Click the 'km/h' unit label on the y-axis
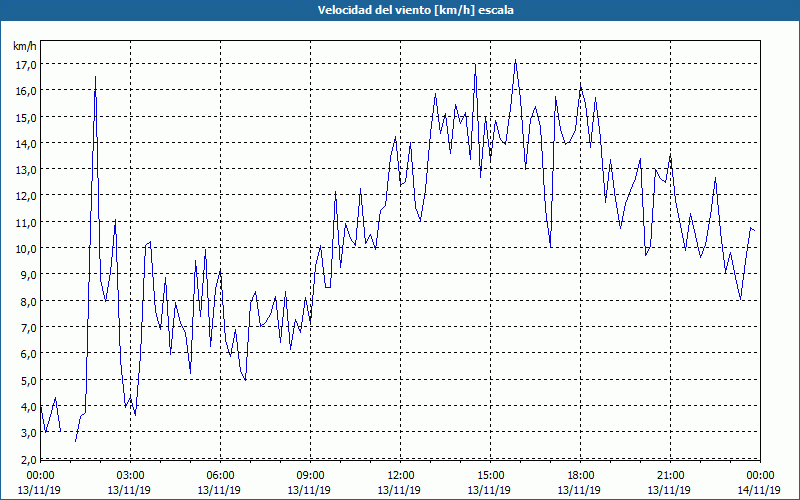The width and height of the screenshot is (800, 500). click(x=25, y=47)
